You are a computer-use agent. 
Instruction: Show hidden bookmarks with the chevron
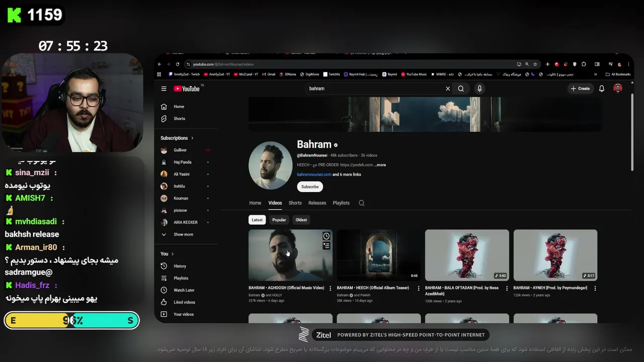[x=595, y=74]
